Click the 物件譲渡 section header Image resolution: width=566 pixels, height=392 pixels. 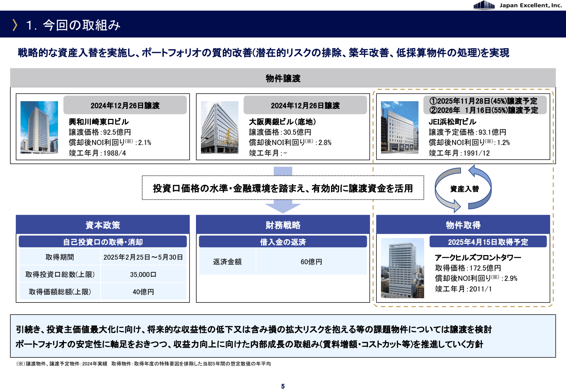283,78
